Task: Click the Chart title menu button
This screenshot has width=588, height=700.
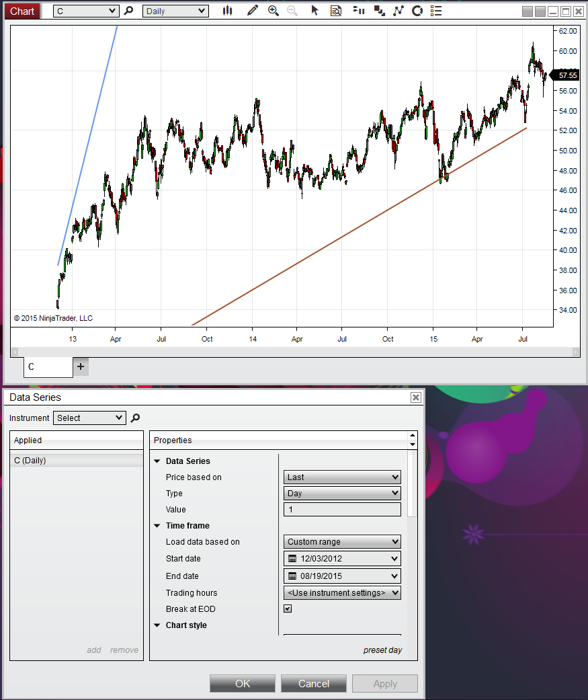Action: click(22, 11)
